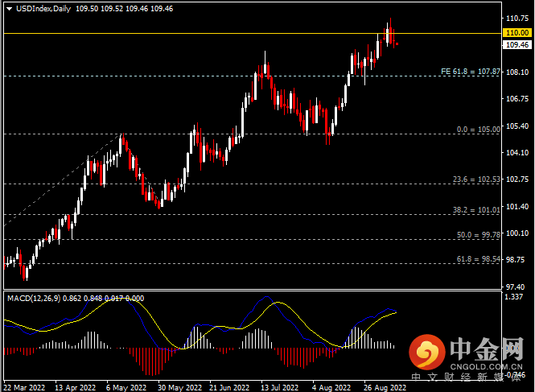
Task: Click the 26 Aug 2022 date label
Action: (x=385, y=387)
